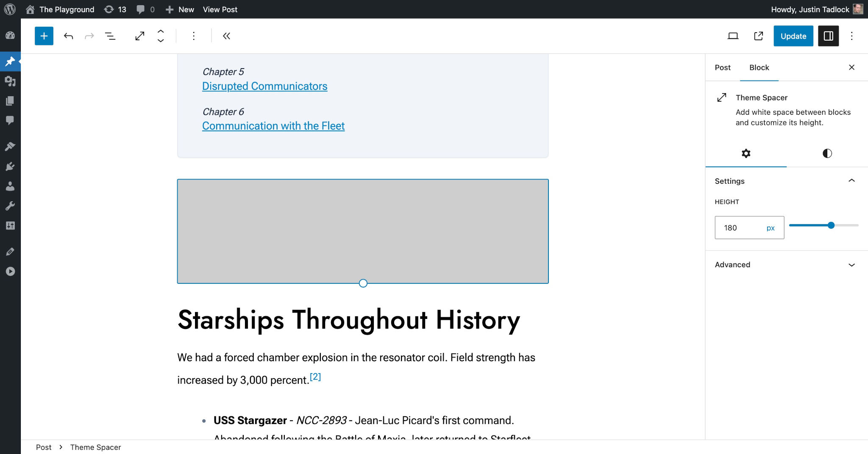The height and width of the screenshot is (454, 868).
Task: Open the WordPress Comments admin icon
Action: [x=11, y=120]
